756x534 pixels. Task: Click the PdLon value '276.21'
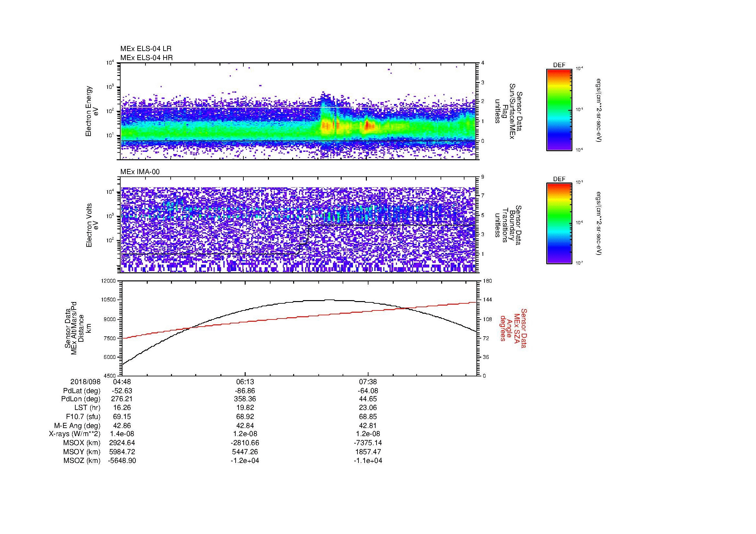click(122, 399)
